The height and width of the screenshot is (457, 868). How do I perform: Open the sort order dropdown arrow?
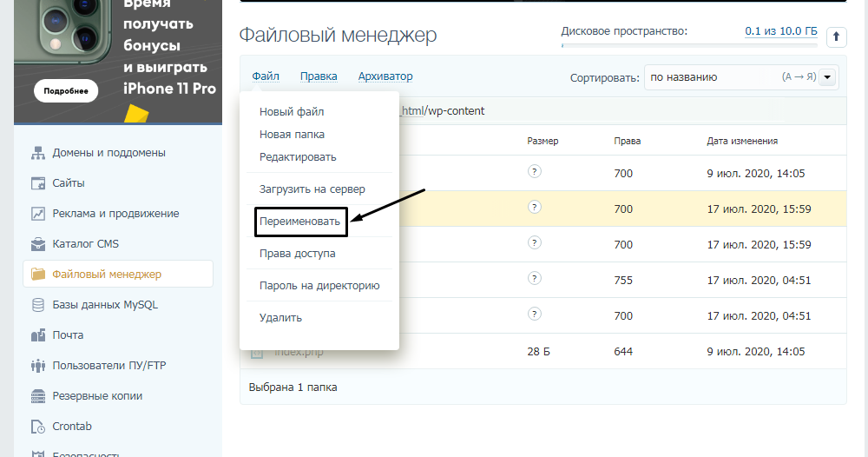[x=827, y=77]
